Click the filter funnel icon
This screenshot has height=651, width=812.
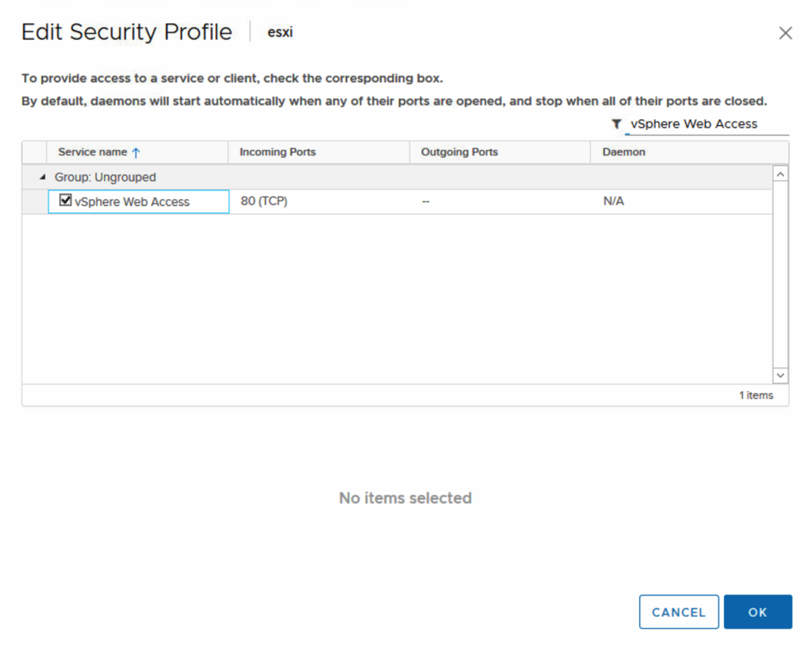616,124
